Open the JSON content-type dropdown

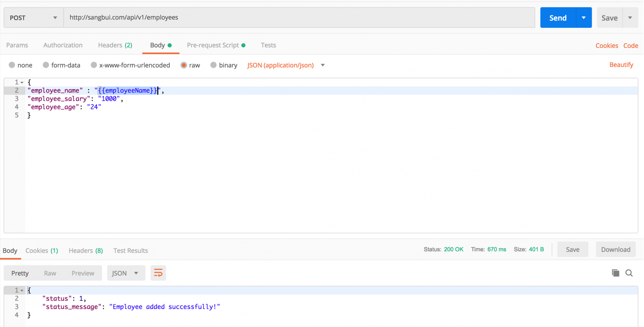pyautogui.click(x=322, y=65)
